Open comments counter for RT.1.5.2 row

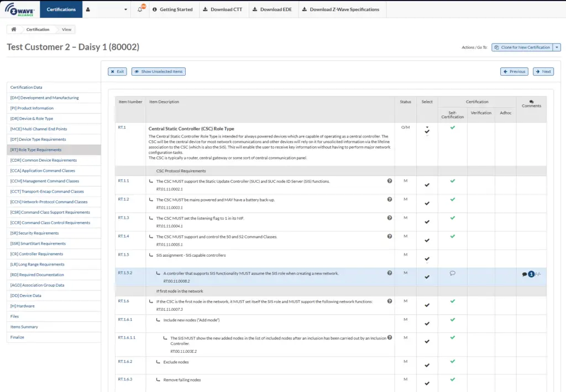coord(531,274)
